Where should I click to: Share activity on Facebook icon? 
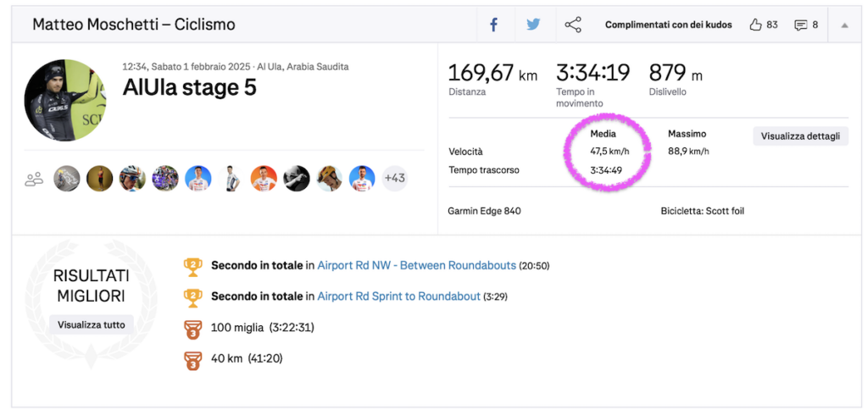pyautogui.click(x=494, y=25)
